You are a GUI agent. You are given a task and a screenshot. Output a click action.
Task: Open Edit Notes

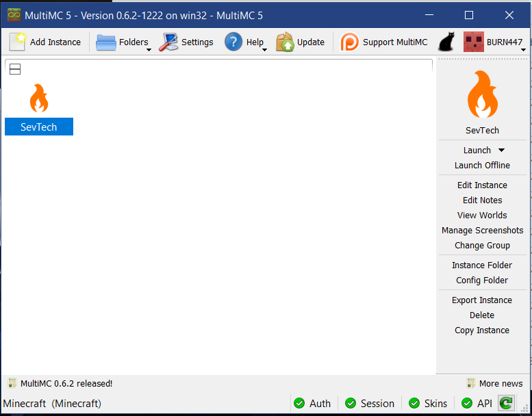point(482,200)
